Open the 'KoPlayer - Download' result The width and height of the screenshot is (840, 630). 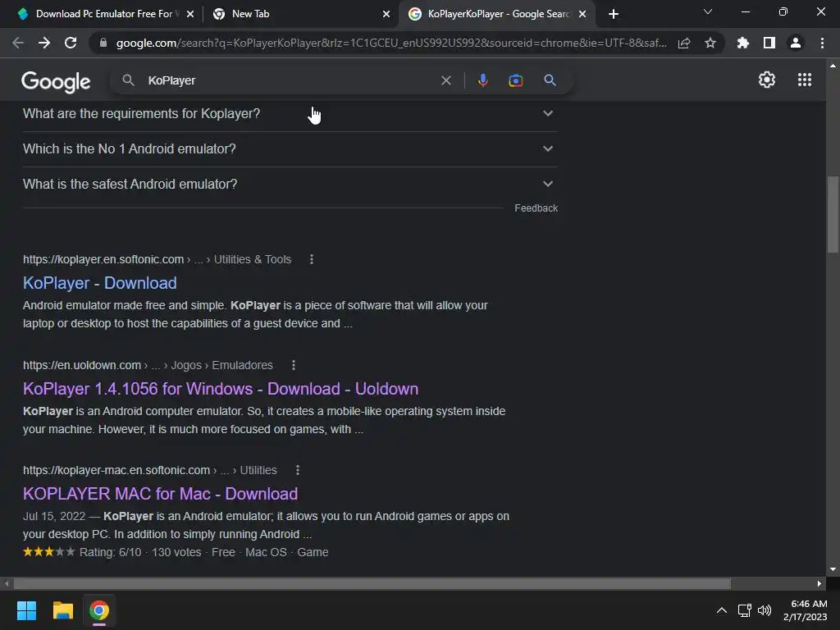(99, 283)
